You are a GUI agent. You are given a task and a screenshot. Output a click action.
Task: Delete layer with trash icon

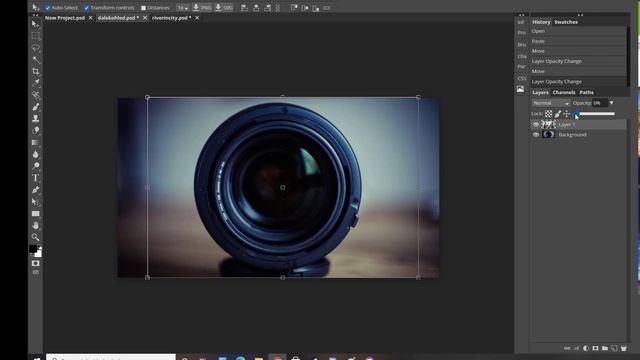[x=624, y=348]
